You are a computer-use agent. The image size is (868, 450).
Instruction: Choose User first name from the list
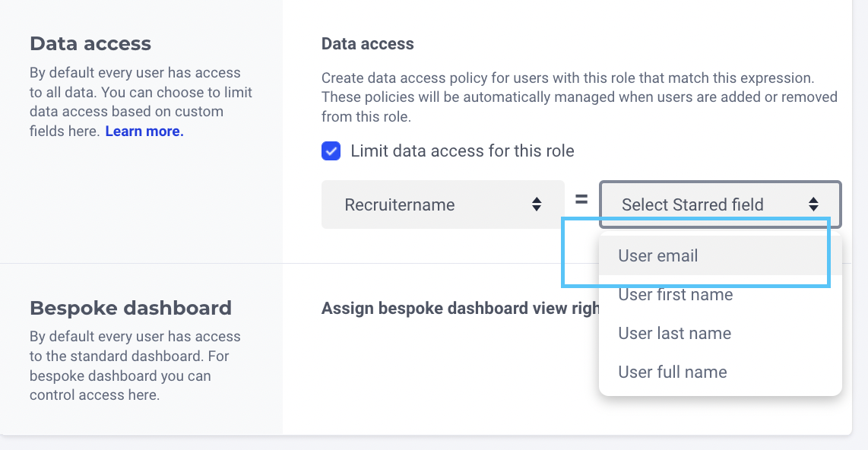[676, 295]
